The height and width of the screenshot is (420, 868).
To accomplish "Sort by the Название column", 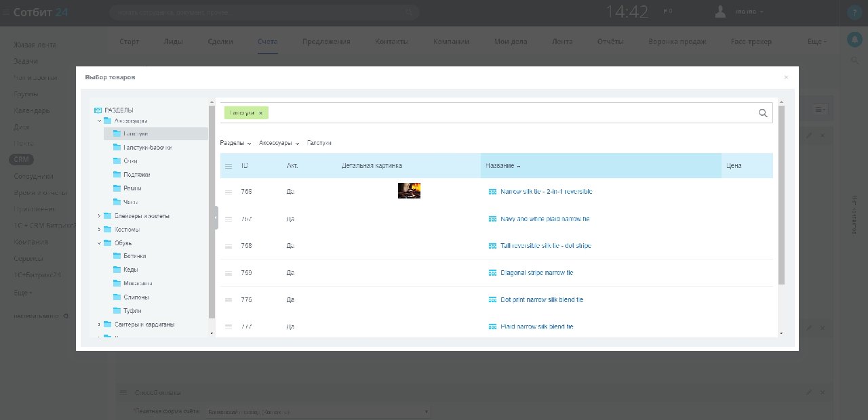I will coord(601,166).
